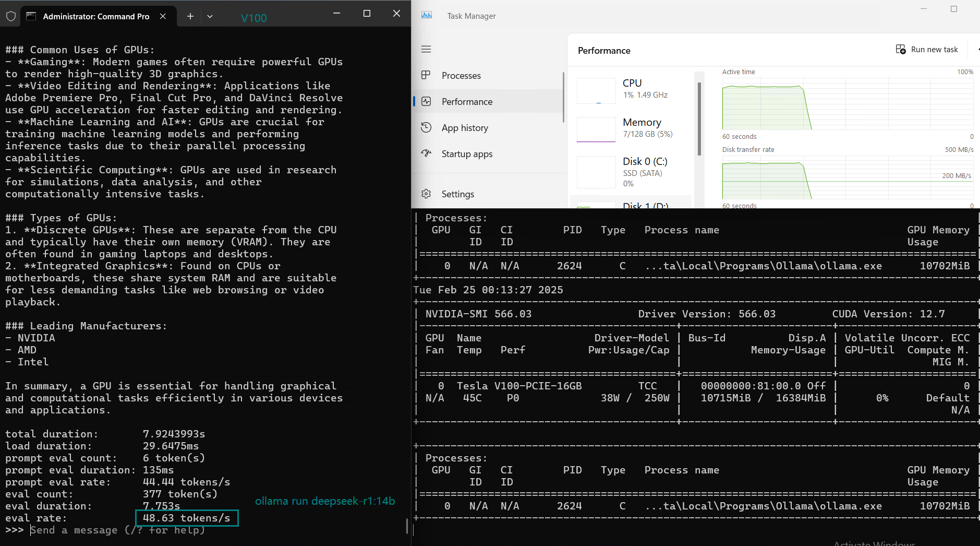Select the Startup apps icon
980x546 pixels.
point(426,153)
